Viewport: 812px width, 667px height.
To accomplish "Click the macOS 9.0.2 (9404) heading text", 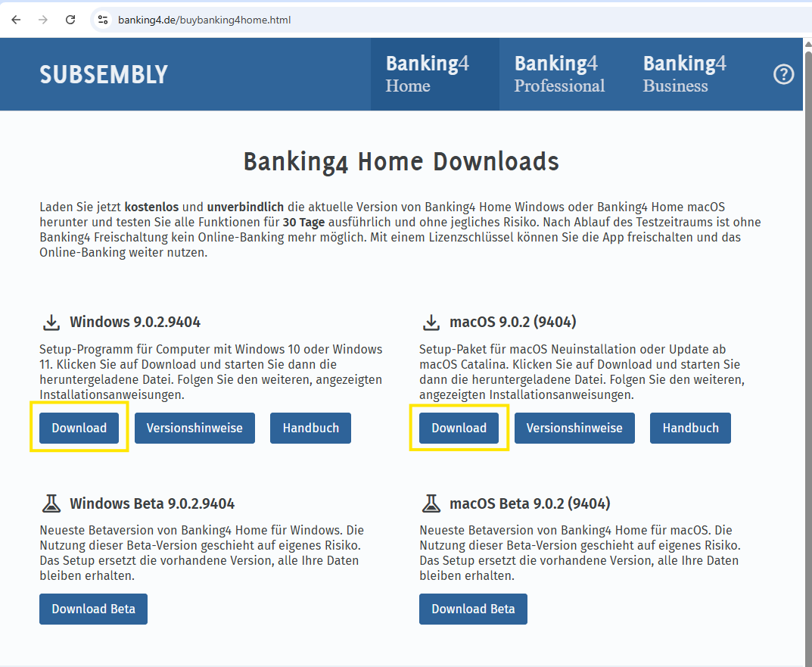I will 512,322.
